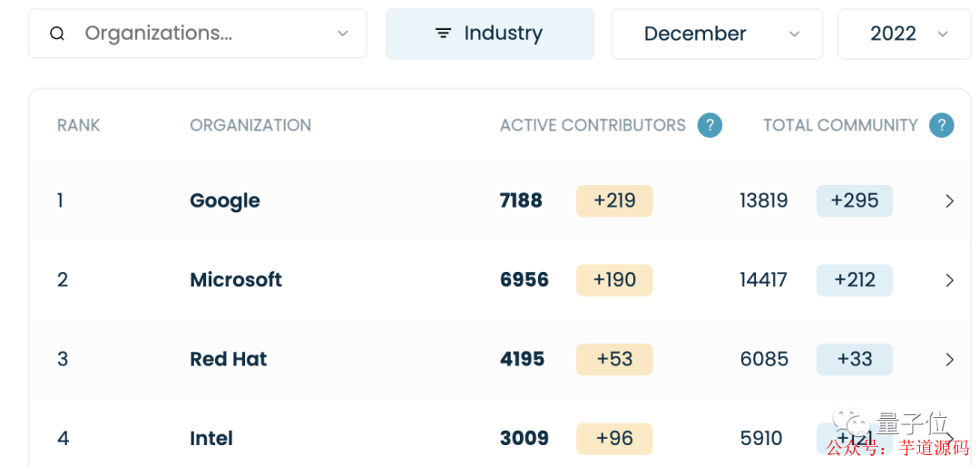Open Microsoft row details arrow
The image size is (980, 466).
pos(949,280)
